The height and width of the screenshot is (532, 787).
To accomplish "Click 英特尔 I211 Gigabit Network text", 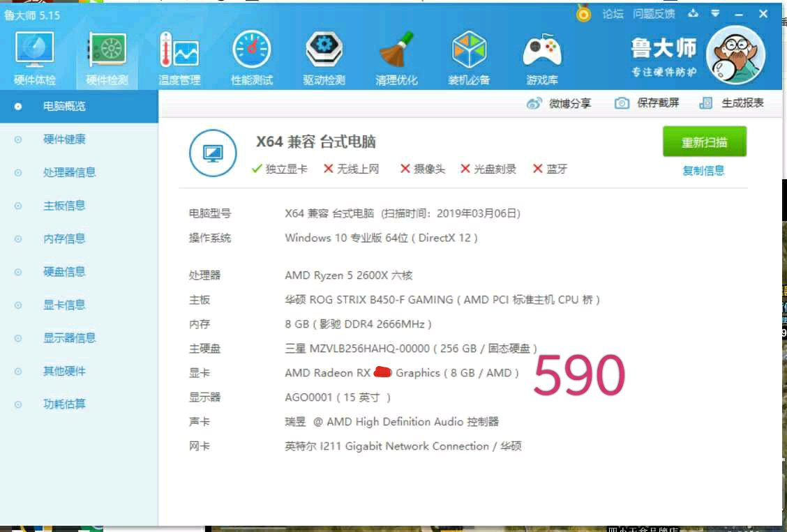I will (387, 446).
